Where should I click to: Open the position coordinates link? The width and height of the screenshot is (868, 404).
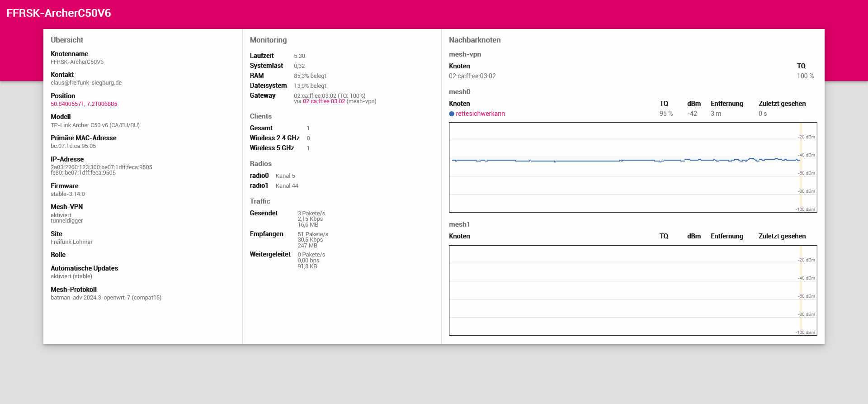coord(84,104)
